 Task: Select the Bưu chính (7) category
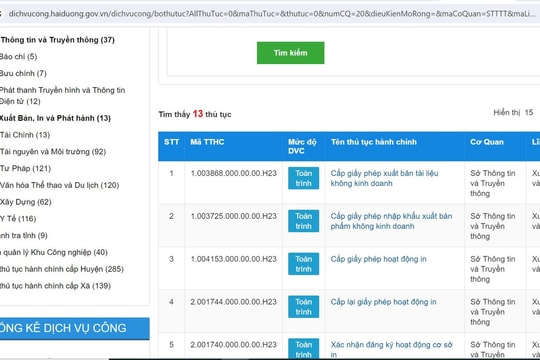(x=23, y=73)
